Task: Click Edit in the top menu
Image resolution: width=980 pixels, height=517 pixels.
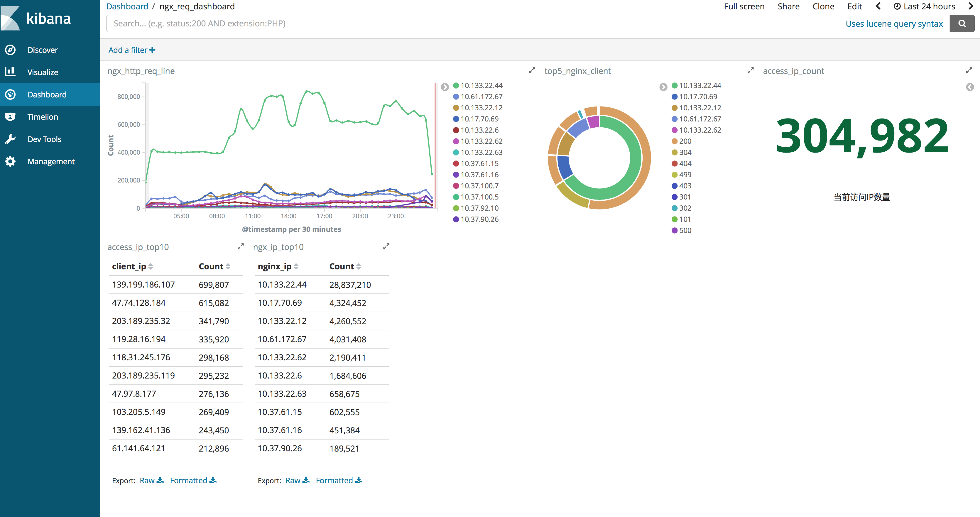Action: (x=854, y=6)
